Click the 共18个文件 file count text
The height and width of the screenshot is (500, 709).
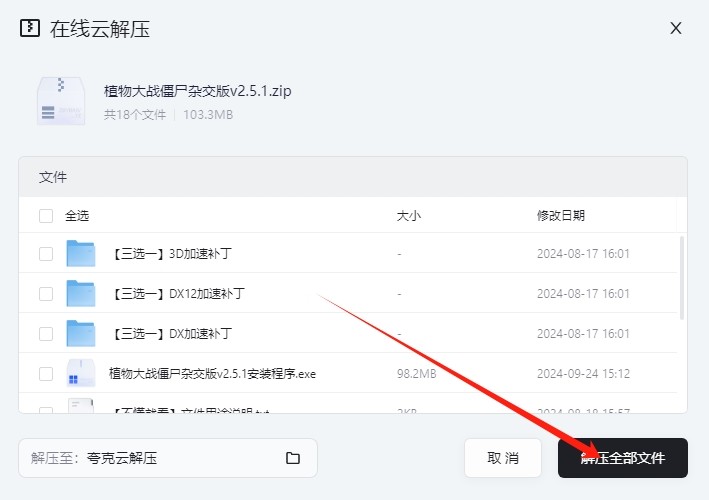click(x=135, y=115)
